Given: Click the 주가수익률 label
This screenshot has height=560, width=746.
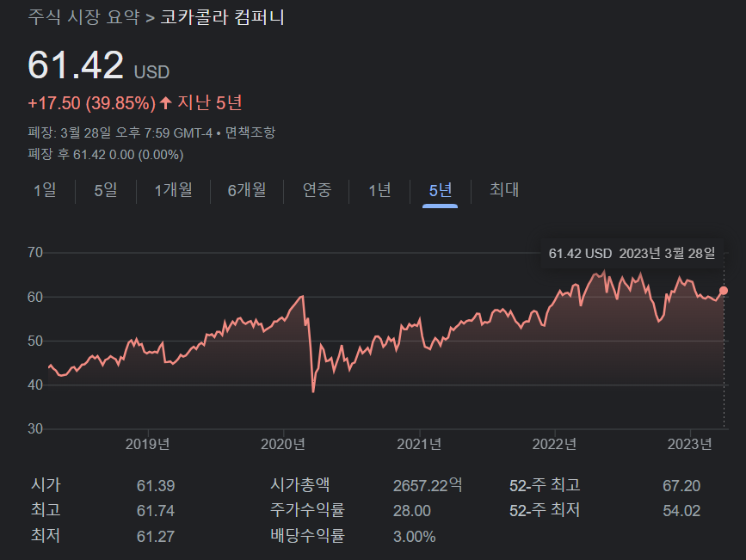Looking at the screenshot, I should click(x=307, y=510).
